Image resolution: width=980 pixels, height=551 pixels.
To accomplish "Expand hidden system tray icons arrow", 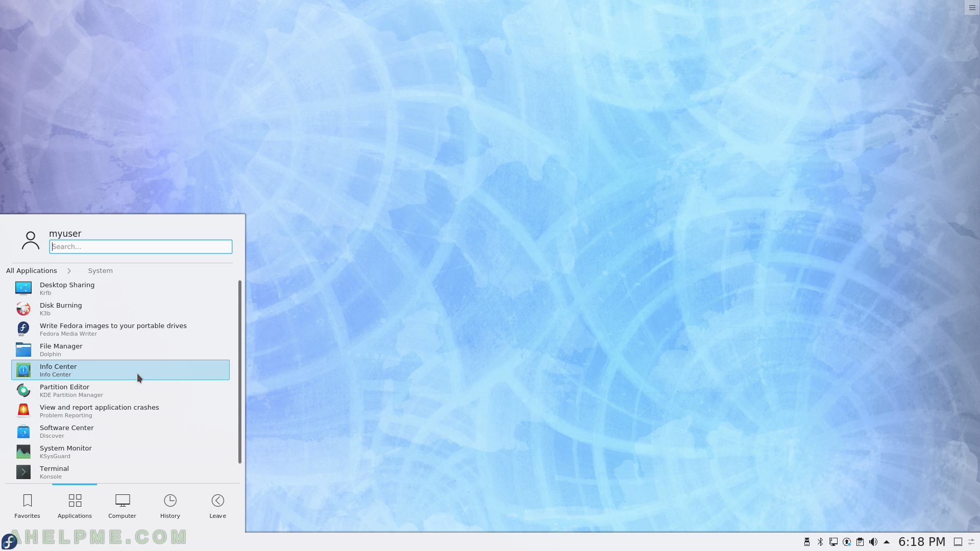I will click(x=887, y=542).
